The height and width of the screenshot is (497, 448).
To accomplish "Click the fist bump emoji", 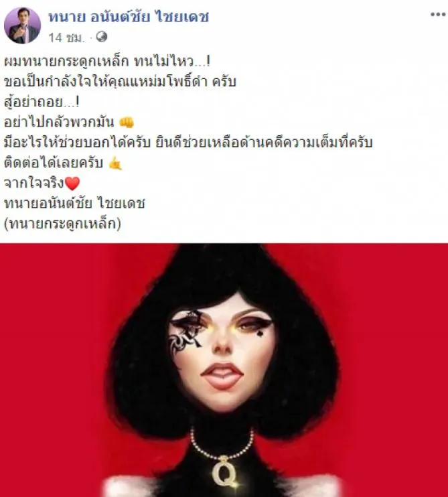I will coord(127,123).
